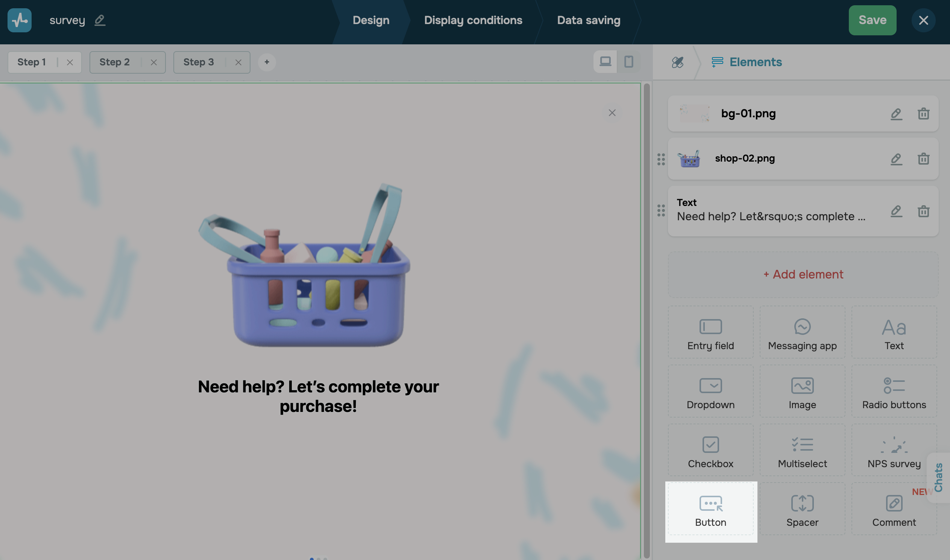Edit the bg-01.png element
The height and width of the screenshot is (560, 950).
pos(896,114)
